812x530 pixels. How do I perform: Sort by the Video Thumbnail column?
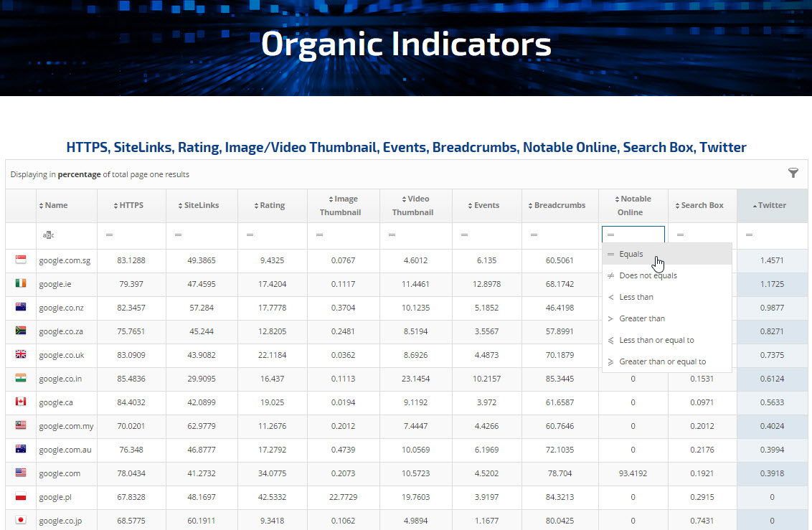pyautogui.click(x=416, y=205)
